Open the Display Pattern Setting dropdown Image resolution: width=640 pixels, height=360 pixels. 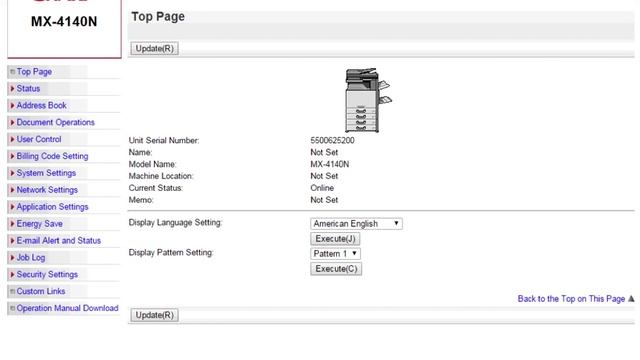pyautogui.click(x=335, y=254)
